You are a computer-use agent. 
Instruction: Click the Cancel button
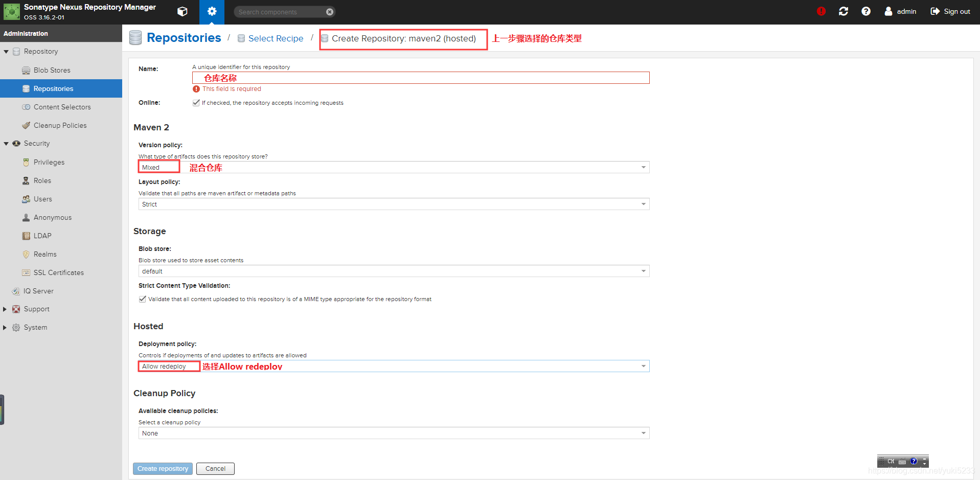(x=215, y=469)
